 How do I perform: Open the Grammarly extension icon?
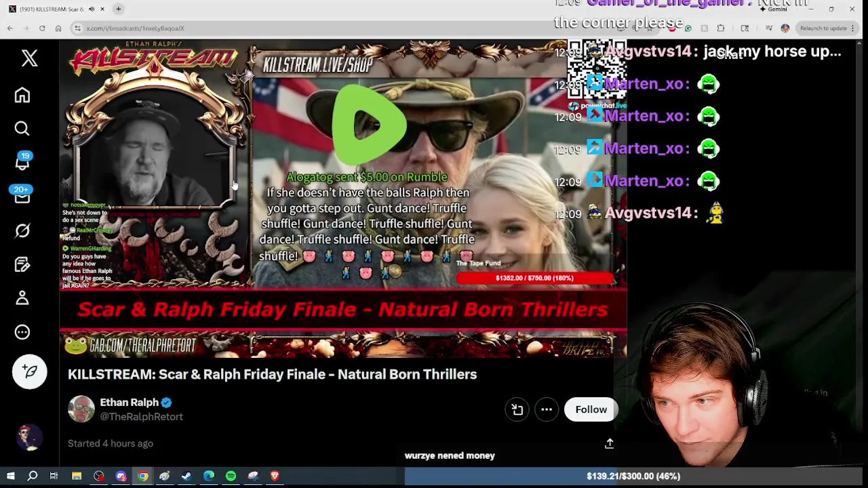coord(688,28)
